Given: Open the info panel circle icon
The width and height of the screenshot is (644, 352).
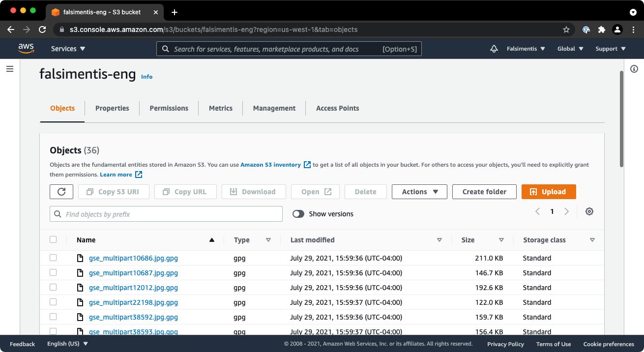Looking at the screenshot, I should [x=634, y=69].
